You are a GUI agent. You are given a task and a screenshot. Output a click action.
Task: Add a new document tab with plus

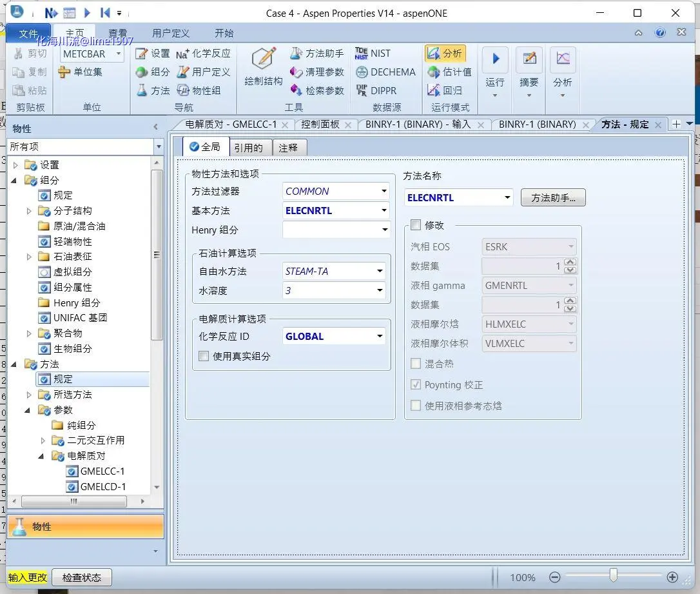click(676, 124)
